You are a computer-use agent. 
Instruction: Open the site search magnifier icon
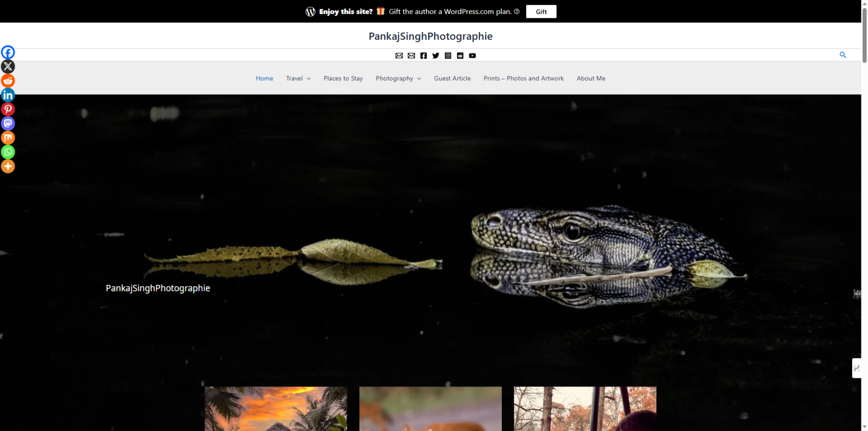click(843, 55)
